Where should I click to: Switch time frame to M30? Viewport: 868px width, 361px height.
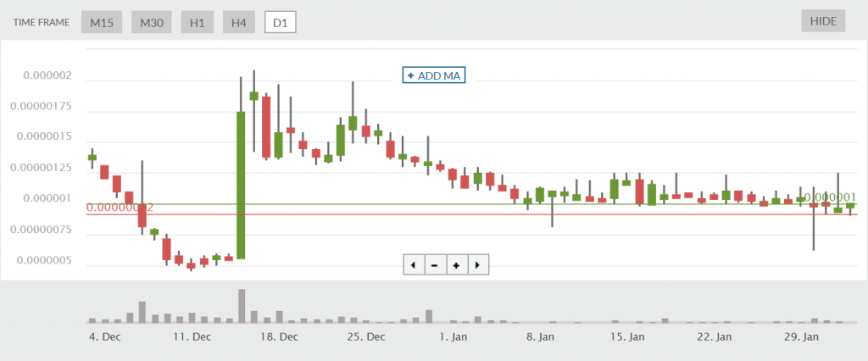click(x=152, y=23)
